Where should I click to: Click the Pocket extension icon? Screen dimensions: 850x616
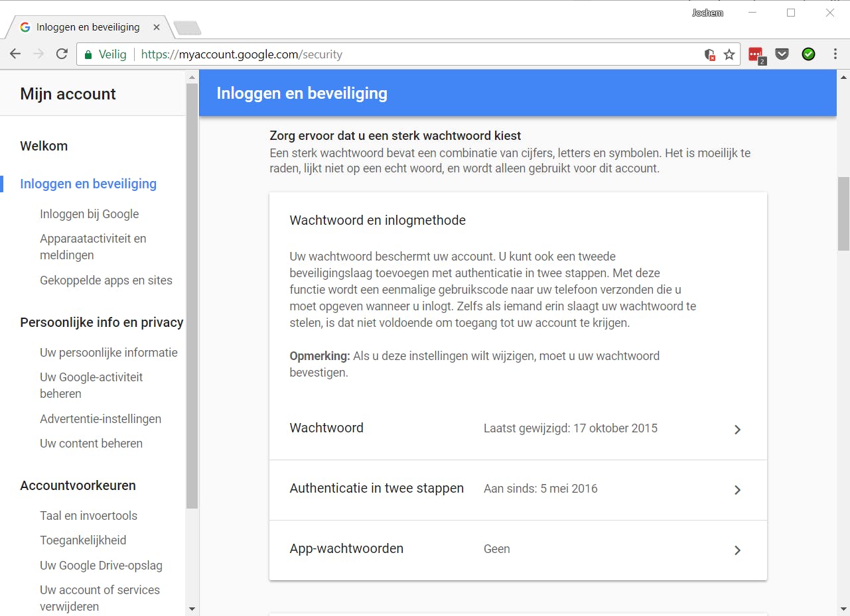click(x=782, y=54)
